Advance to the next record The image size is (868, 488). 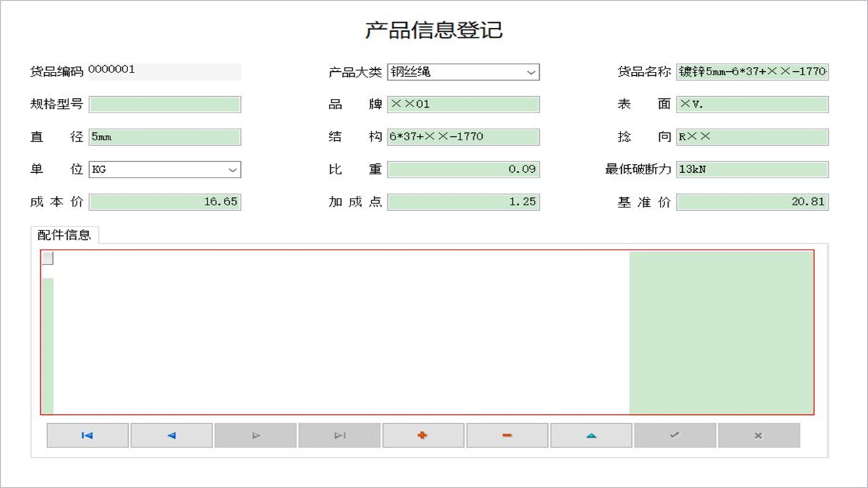click(256, 435)
